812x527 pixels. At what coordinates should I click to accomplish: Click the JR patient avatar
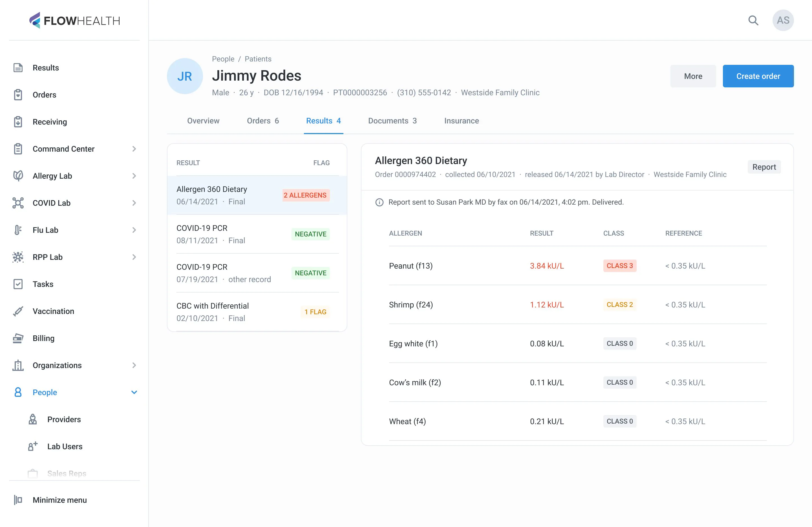click(x=185, y=76)
